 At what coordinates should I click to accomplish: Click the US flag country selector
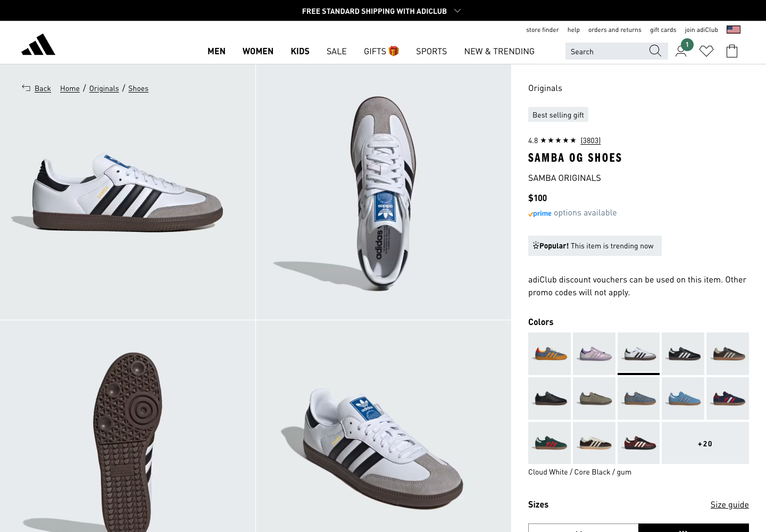pos(734,30)
